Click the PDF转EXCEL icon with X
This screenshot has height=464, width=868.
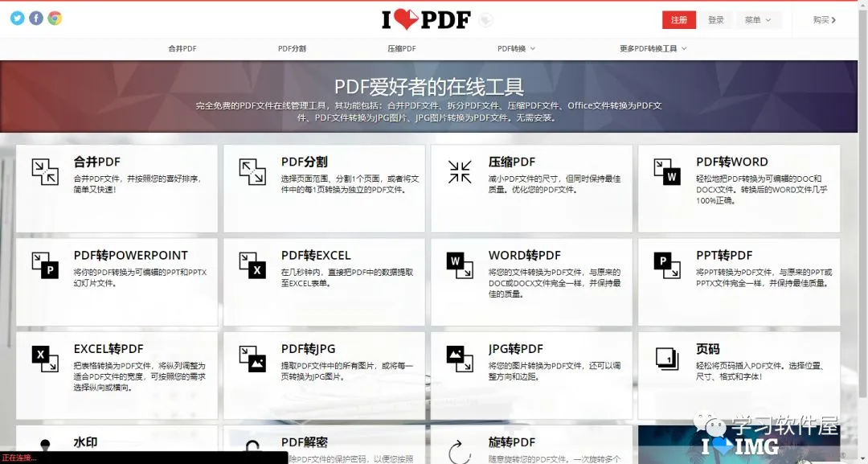click(252, 265)
